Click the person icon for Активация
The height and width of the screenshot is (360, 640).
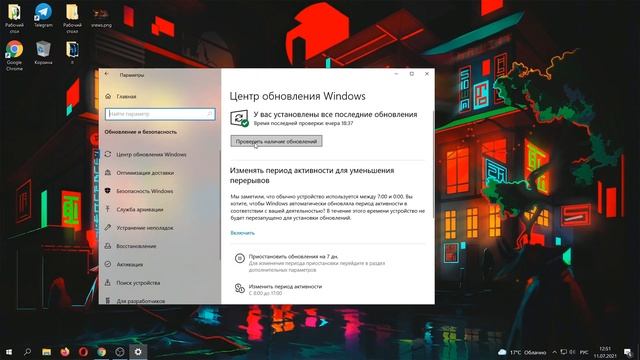(x=108, y=264)
